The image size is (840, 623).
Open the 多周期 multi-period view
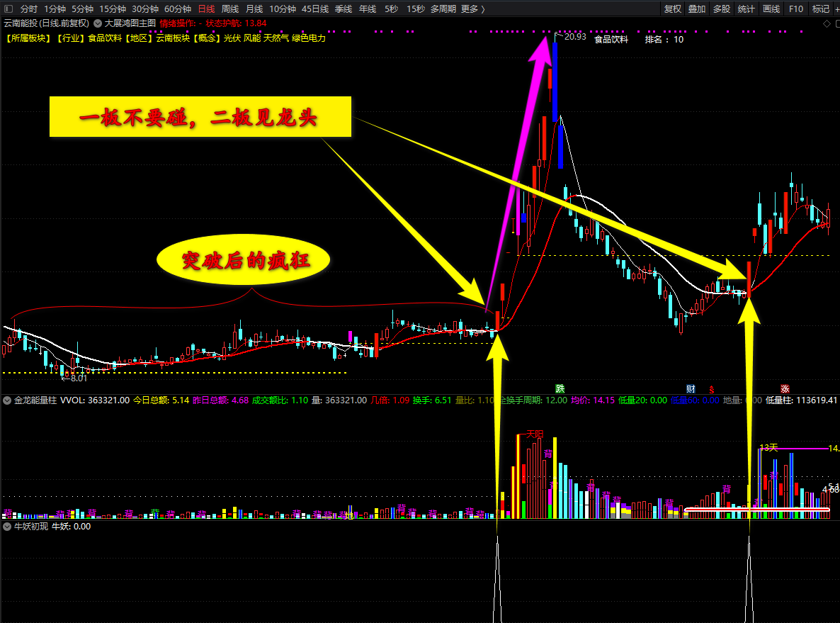443,9
